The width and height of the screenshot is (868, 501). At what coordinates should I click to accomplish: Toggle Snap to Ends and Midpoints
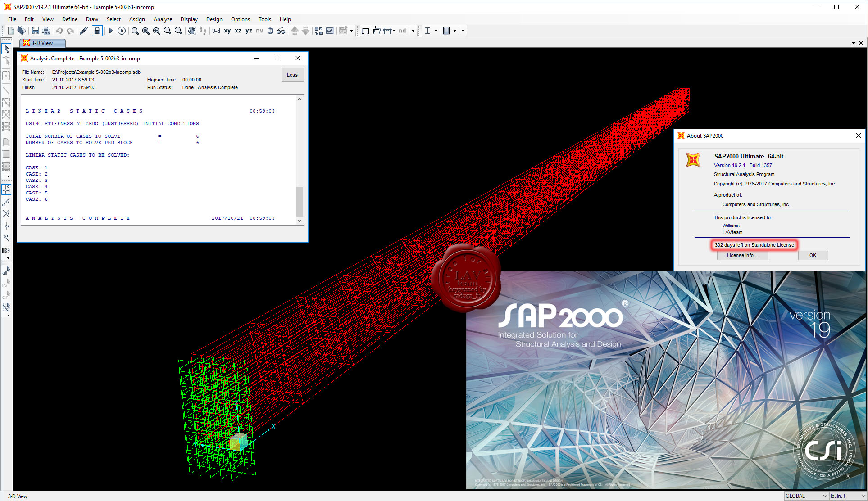(x=6, y=202)
